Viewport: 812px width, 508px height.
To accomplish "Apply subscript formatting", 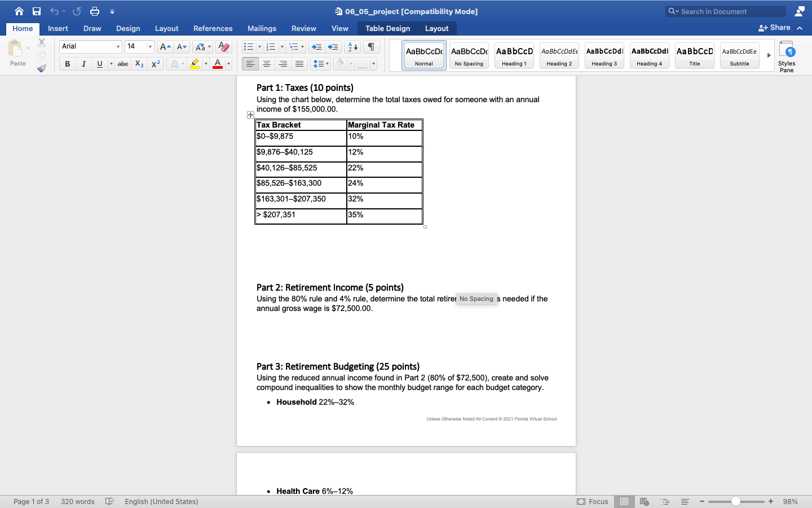I will point(139,64).
